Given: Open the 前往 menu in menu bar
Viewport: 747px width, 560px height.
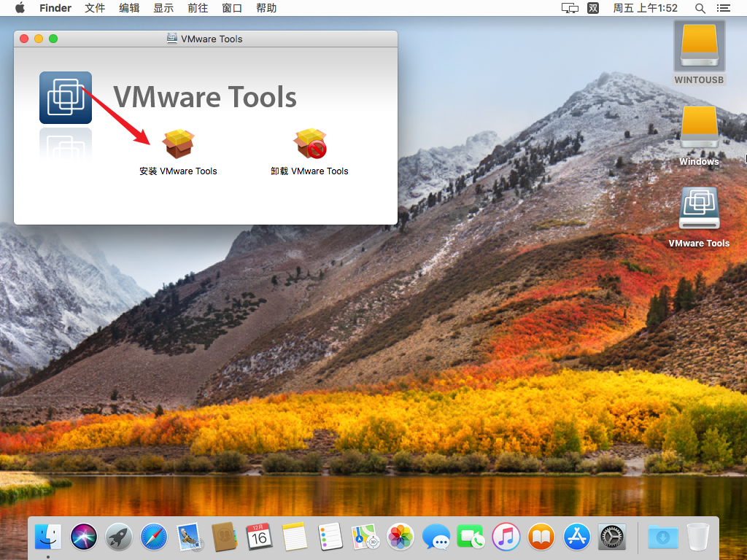Looking at the screenshot, I should click(198, 8).
